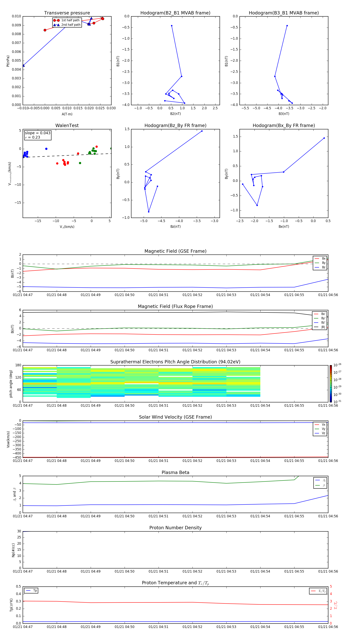The height and width of the screenshot is (644, 351).
Task: Click the 'WalenTest' plot title
Action: coord(67,125)
